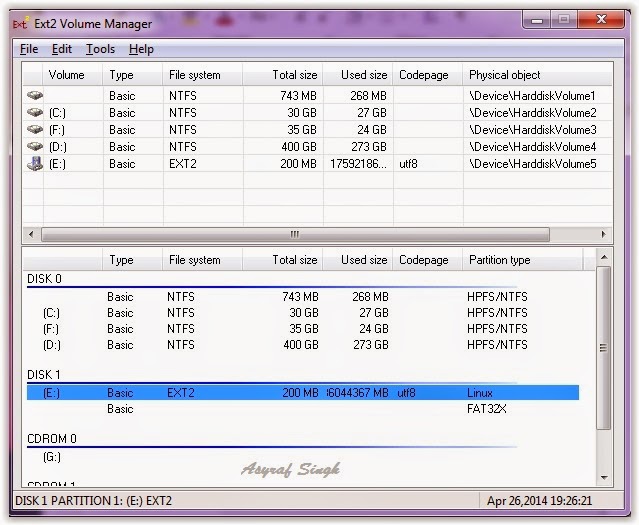This screenshot has width=639, height=525.
Task: Open the Tools menu
Action: (x=100, y=49)
